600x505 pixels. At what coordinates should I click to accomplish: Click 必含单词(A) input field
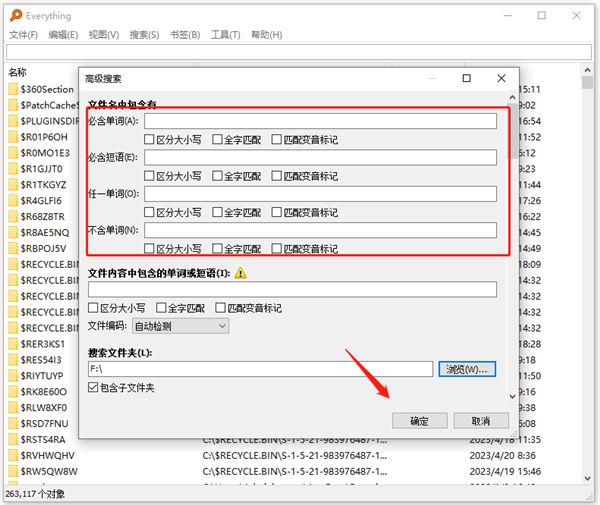(x=320, y=121)
